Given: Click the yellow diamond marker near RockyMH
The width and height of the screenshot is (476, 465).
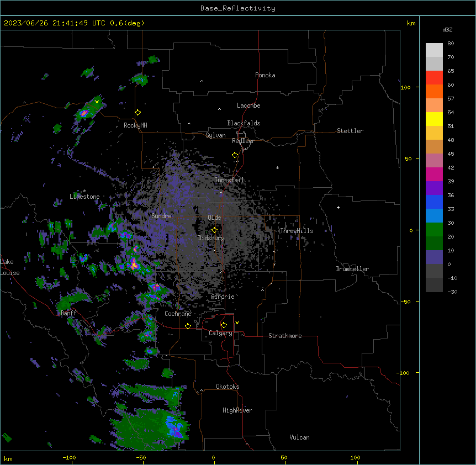Looking at the screenshot, I should [137, 112].
